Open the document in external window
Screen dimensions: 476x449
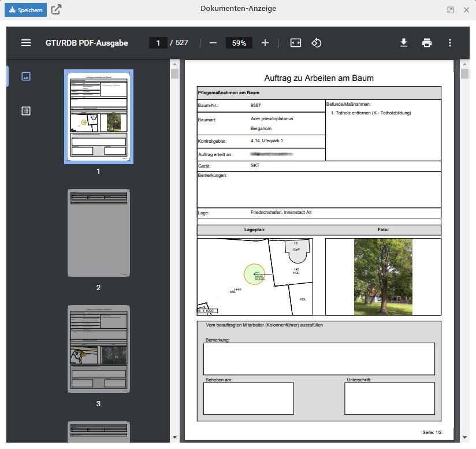[55, 10]
